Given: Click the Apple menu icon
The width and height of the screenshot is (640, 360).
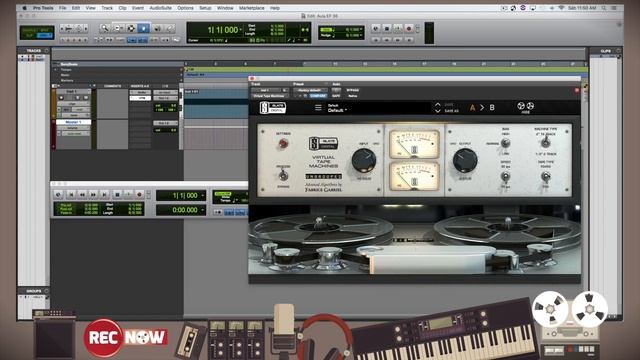Looking at the screenshot, I should click(24, 8).
